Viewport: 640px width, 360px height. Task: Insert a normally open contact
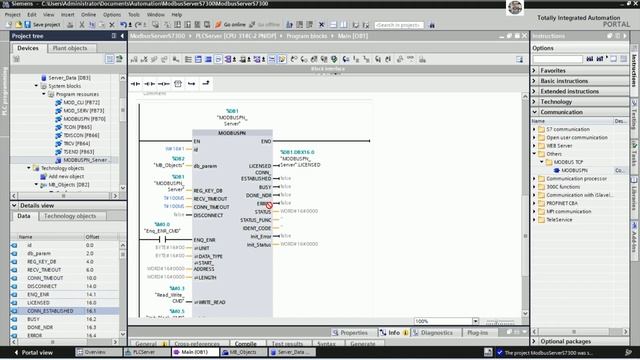(x=135, y=84)
